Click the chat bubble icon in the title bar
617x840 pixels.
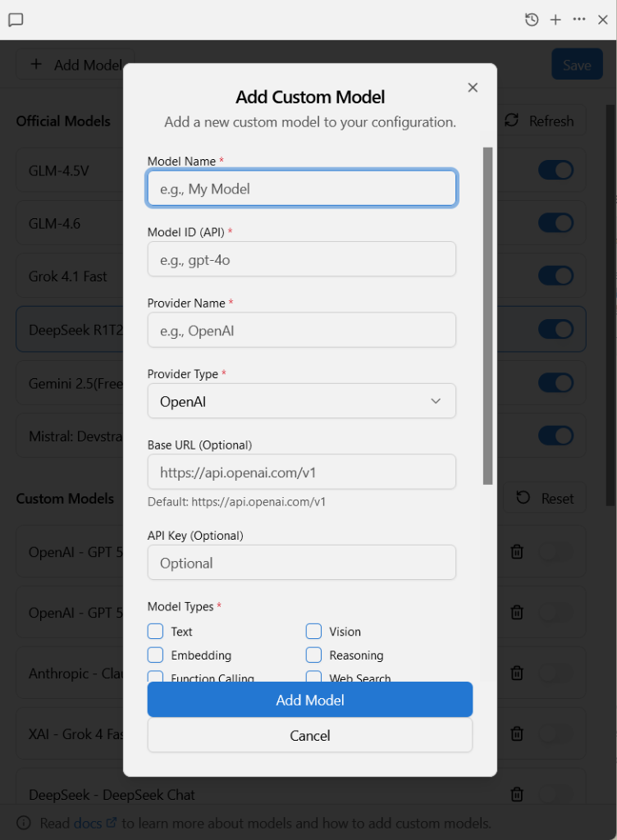click(16, 20)
